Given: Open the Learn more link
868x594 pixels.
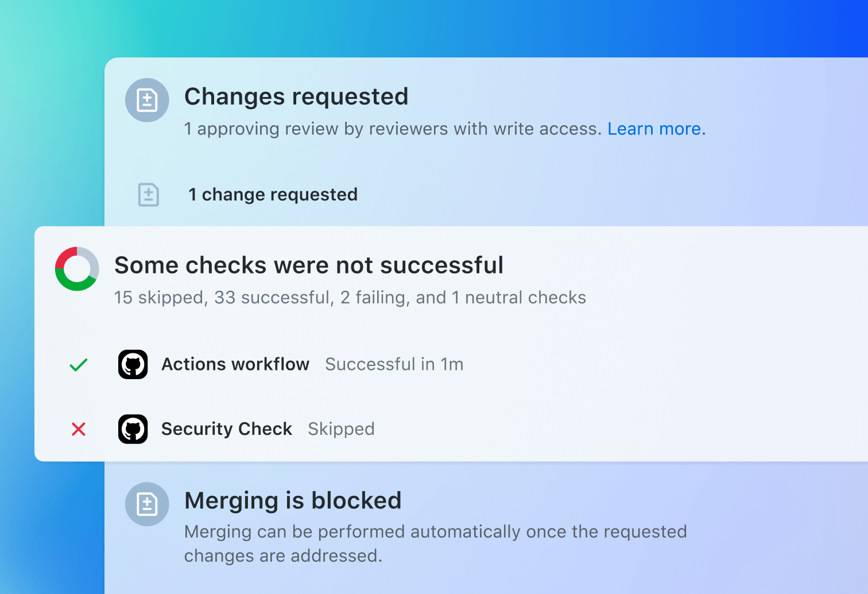Looking at the screenshot, I should (x=656, y=129).
